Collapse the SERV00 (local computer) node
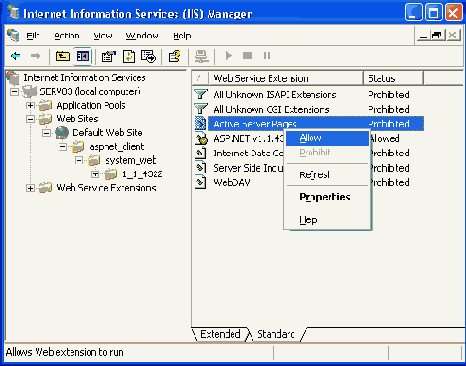 click(x=14, y=91)
